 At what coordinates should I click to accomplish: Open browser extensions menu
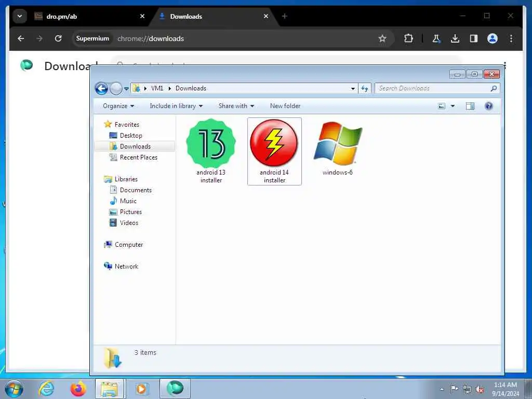(408, 38)
